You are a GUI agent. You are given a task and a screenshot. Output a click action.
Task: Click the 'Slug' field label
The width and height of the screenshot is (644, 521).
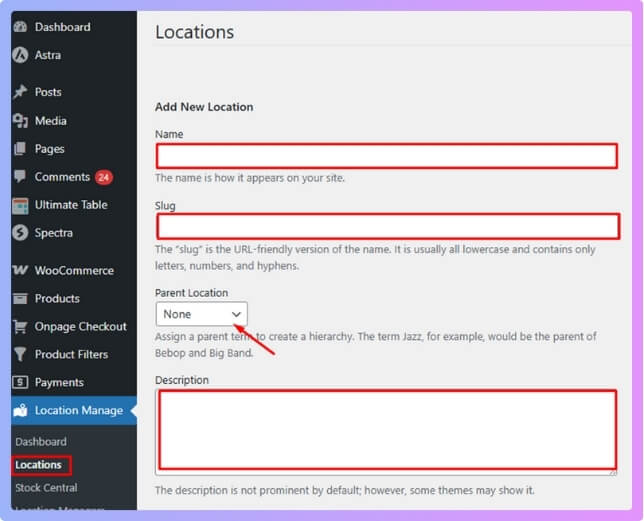165,206
